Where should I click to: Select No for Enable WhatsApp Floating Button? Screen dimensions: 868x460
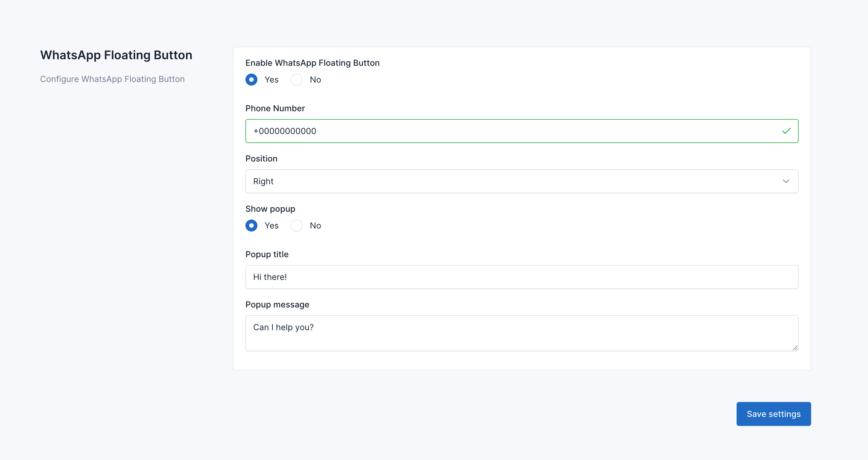297,80
